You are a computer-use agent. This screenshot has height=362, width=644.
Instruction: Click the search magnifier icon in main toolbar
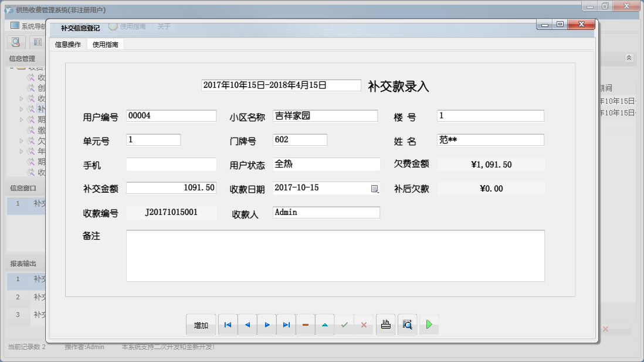[16, 42]
